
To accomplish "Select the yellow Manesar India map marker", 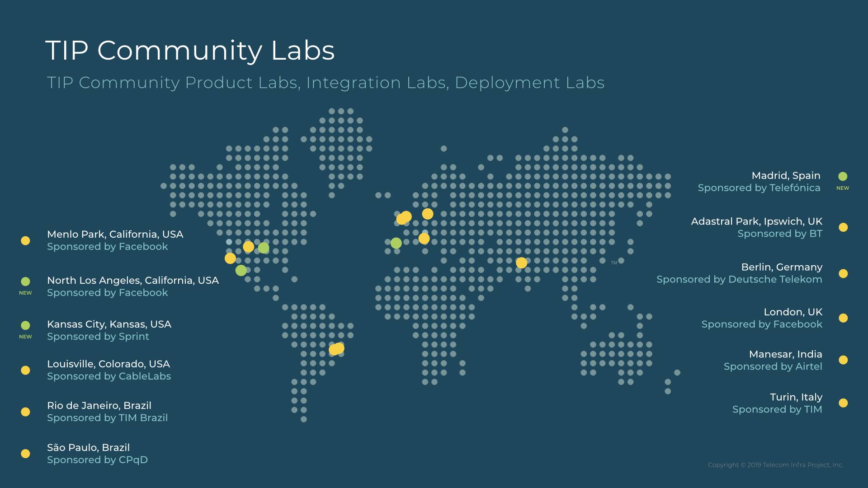I will tap(521, 263).
